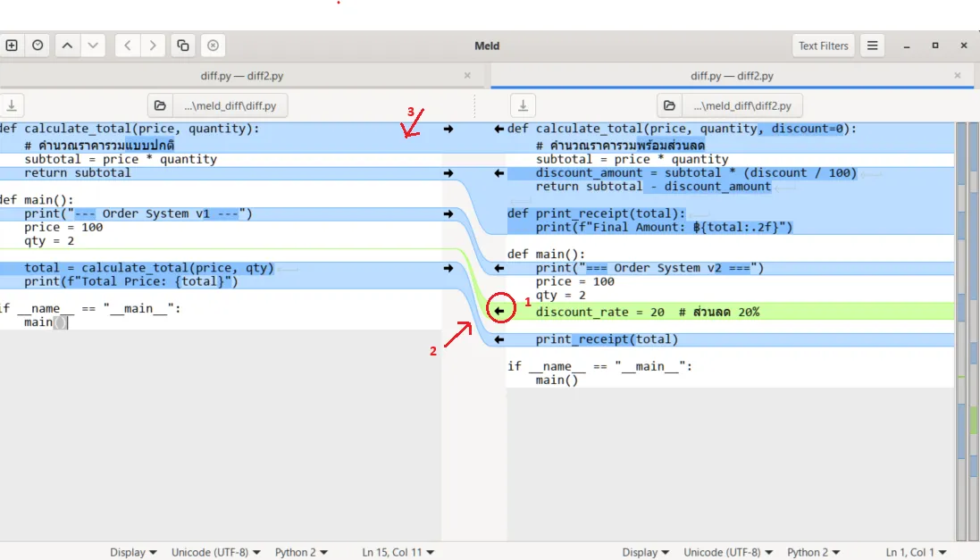Screen dimensions: 980x560
Task: Push left pane's 'def calculate_total(price, quantity)' change right
Action: point(448,129)
